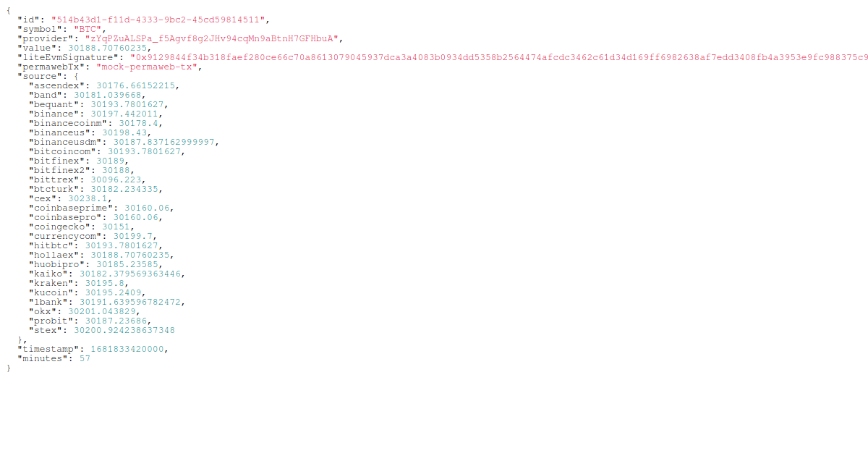Click the provider hash string
The height and width of the screenshot is (456, 868).
click(213, 38)
